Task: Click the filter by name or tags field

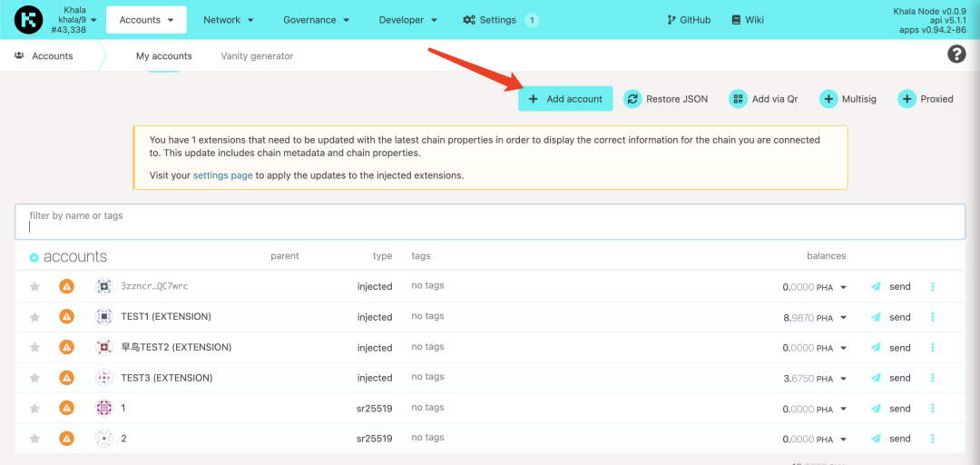Action: [x=490, y=223]
